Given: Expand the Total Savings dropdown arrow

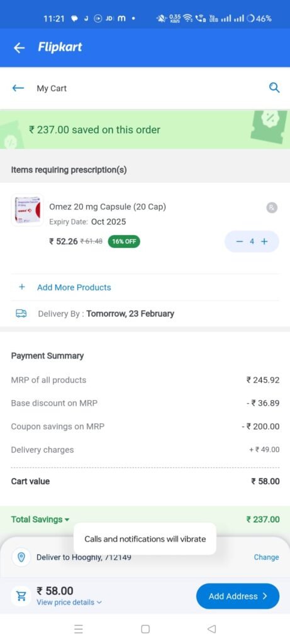Looking at the screenshot, I should pos(67,520).
